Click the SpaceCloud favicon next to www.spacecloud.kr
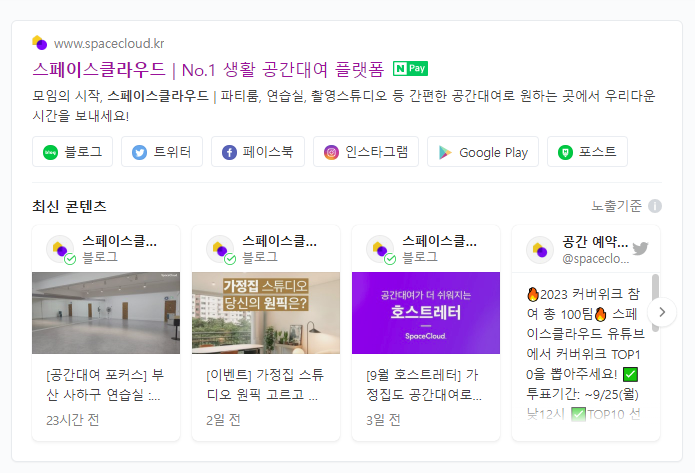695x473 pixels. tap(40, 43)
